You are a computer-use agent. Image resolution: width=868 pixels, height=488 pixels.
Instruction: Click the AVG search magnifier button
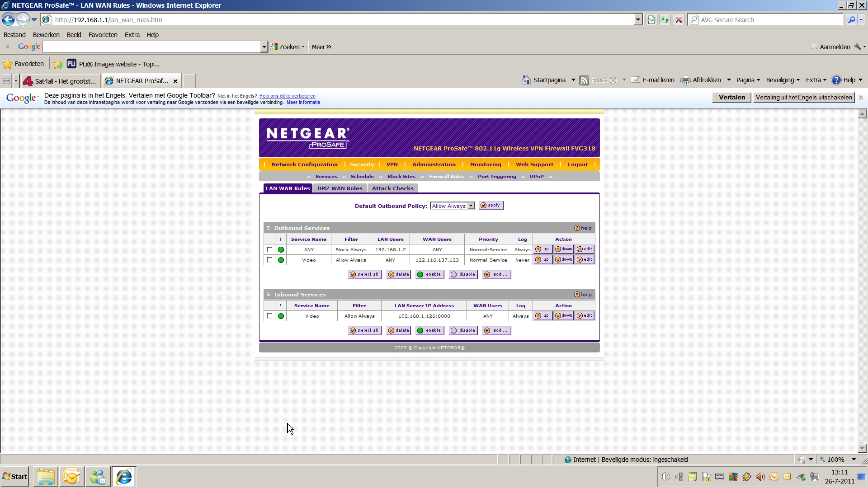click(x=852, y=20)
